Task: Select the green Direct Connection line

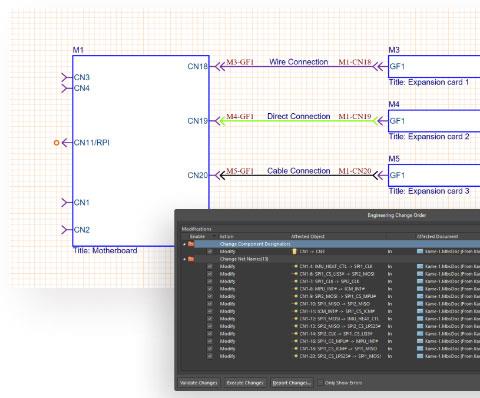Action: [x=298, y=121]
